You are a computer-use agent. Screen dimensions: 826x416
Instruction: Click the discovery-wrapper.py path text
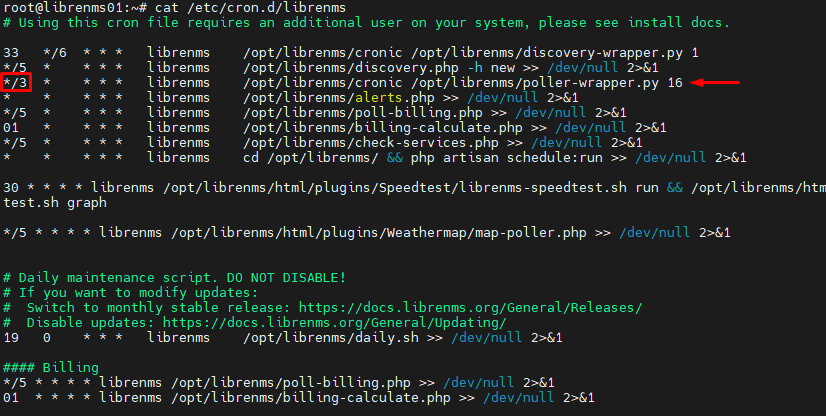pos(547,53)
